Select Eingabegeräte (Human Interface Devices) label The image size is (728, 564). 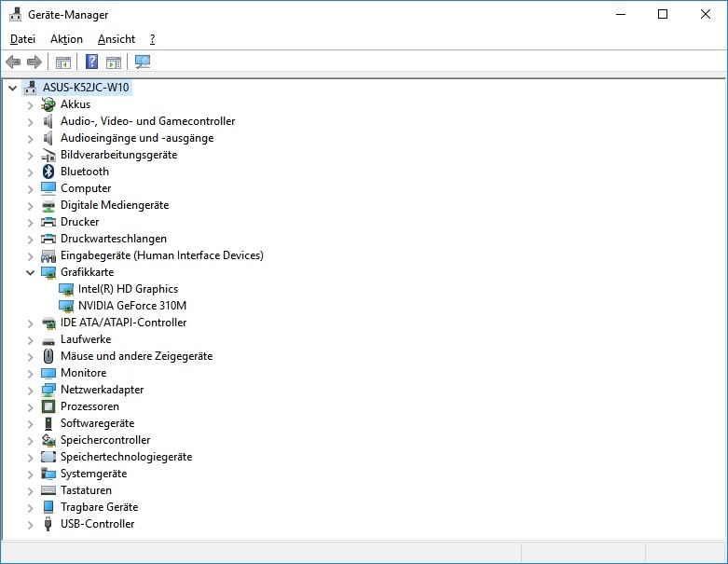pyautogui.click(x=162, y=255)
